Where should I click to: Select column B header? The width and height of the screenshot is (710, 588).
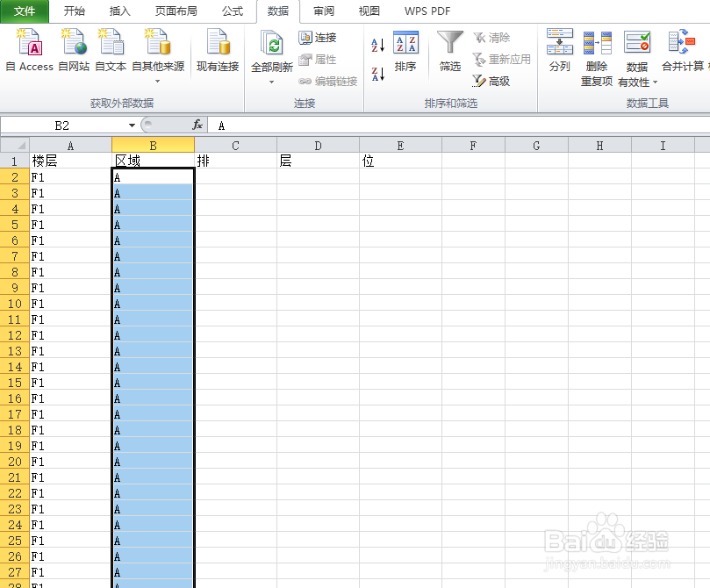tap(153, 146)
